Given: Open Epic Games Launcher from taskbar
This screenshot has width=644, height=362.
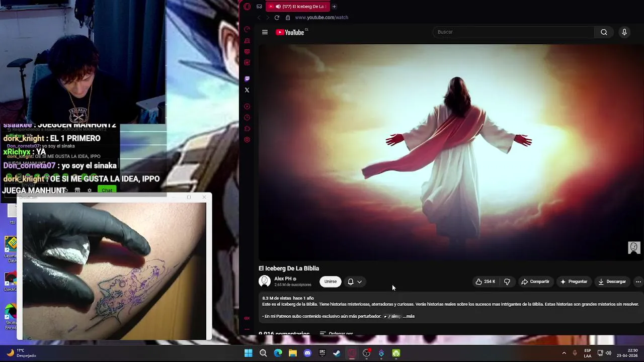Looking at the screenshot, I should point(323,353).
